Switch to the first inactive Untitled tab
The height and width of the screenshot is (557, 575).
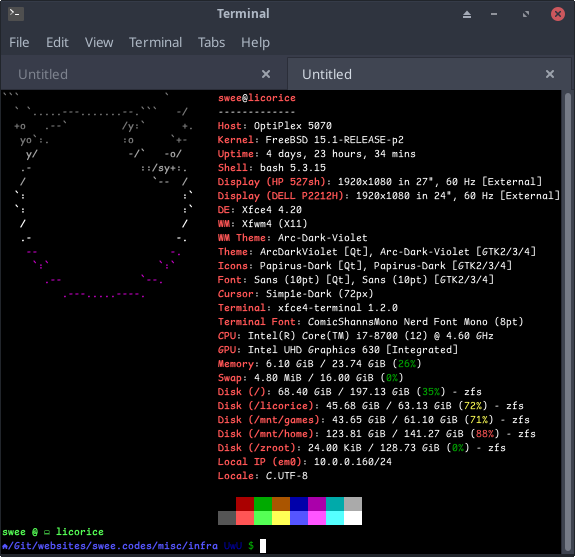[x=144, y=74]
